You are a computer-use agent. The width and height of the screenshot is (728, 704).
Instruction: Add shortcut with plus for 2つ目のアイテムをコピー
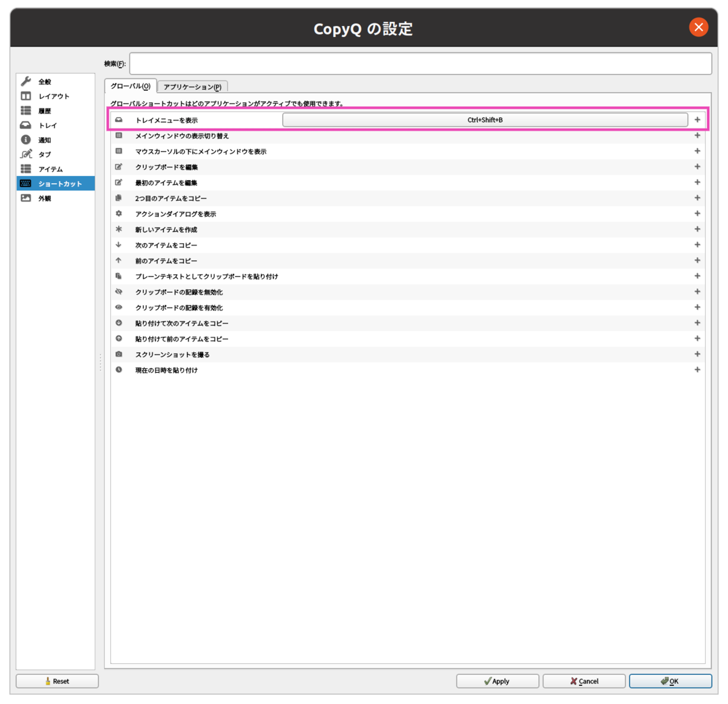coord(697,198)
